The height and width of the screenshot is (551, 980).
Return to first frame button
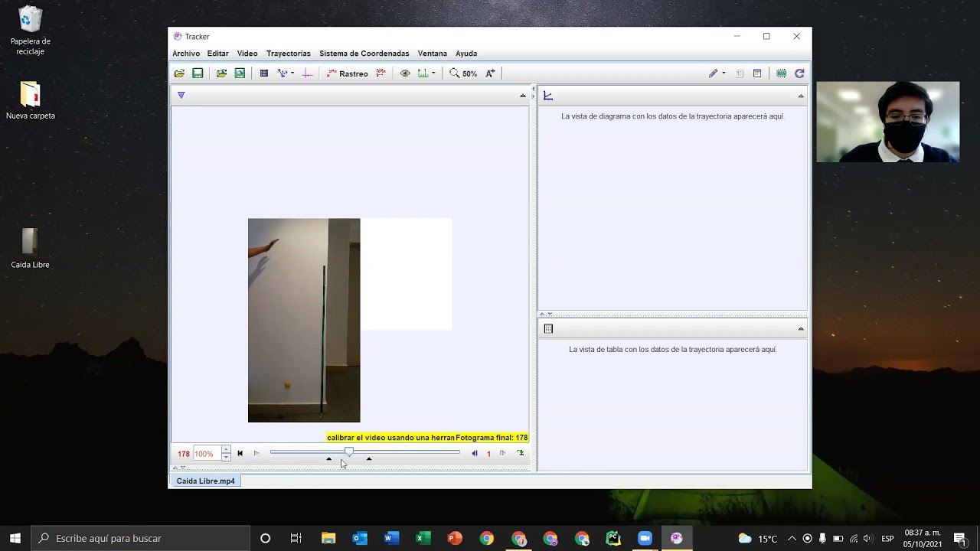[x=240, y=453]
